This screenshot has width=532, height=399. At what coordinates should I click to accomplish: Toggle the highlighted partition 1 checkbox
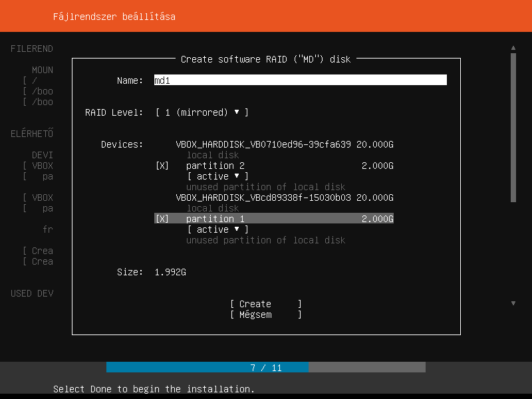point(162,219)
